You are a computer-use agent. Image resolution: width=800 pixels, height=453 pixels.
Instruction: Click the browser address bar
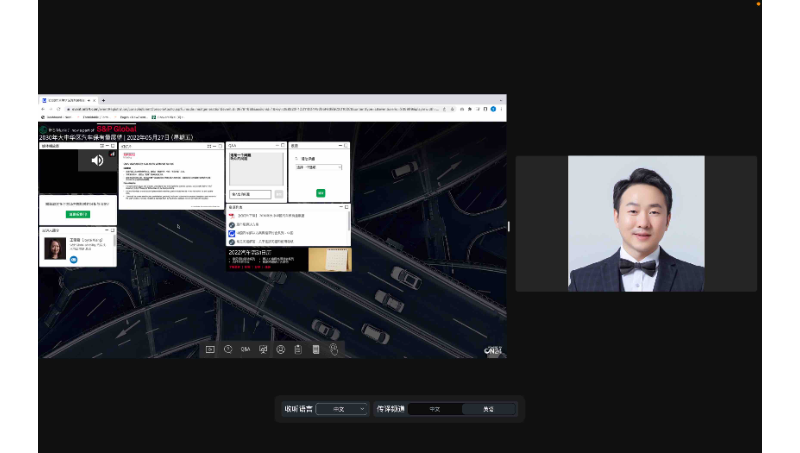coord(253,109)
